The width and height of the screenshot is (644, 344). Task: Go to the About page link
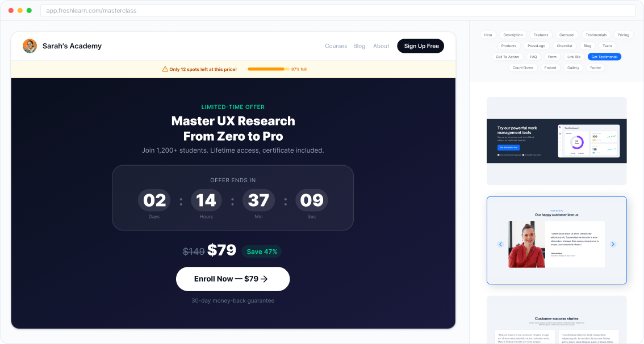click(381, 46)
